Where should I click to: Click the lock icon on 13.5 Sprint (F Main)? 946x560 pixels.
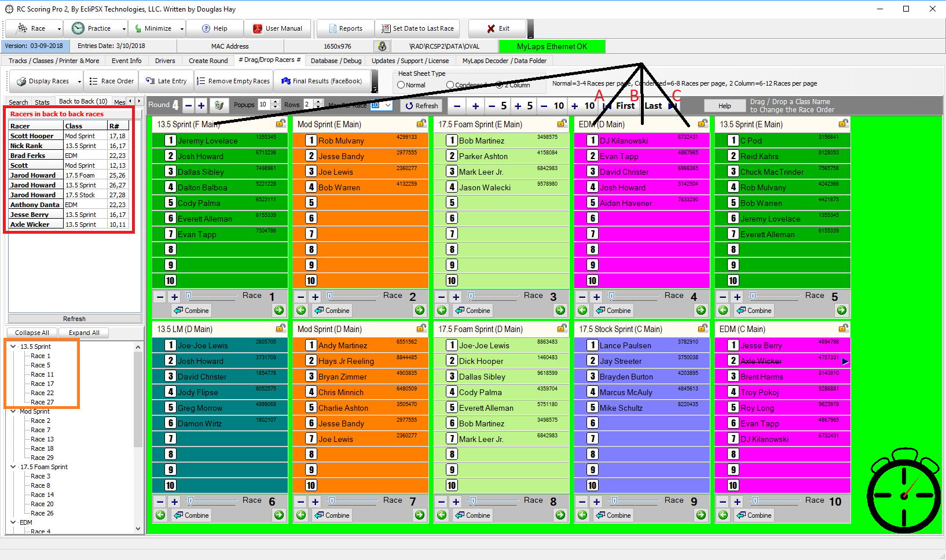pyautogui.click(x=280, y=123)
